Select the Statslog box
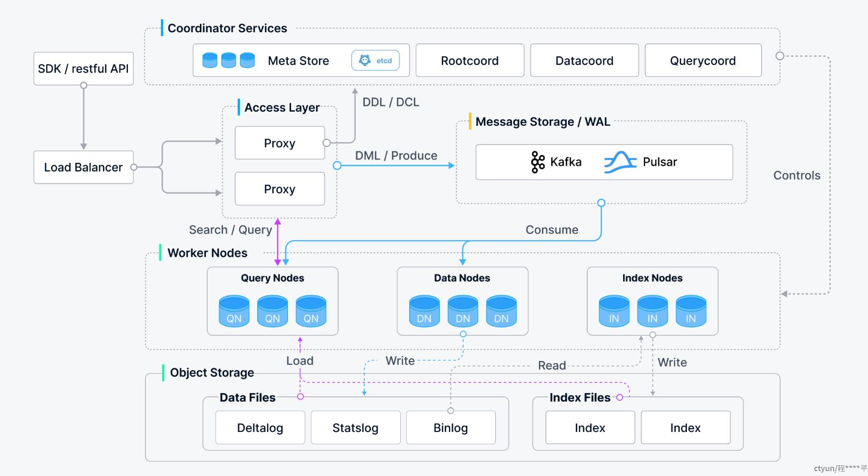868x476 pixels. point(356,428)
